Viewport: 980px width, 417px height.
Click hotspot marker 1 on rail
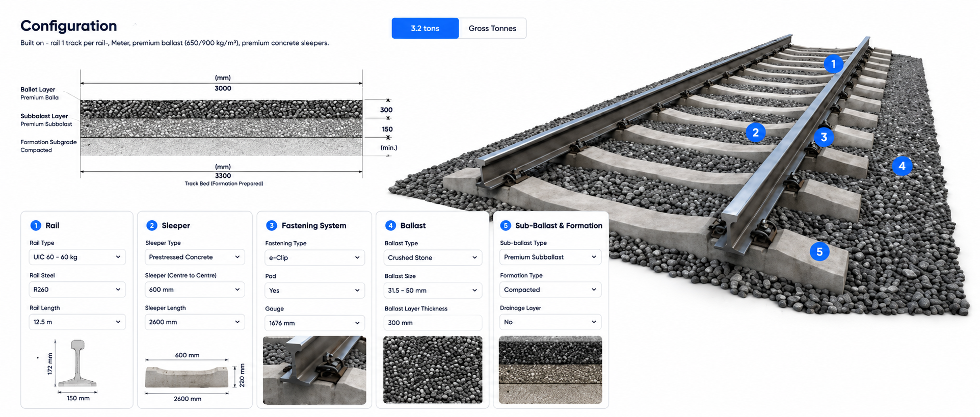tap(833, 64)
